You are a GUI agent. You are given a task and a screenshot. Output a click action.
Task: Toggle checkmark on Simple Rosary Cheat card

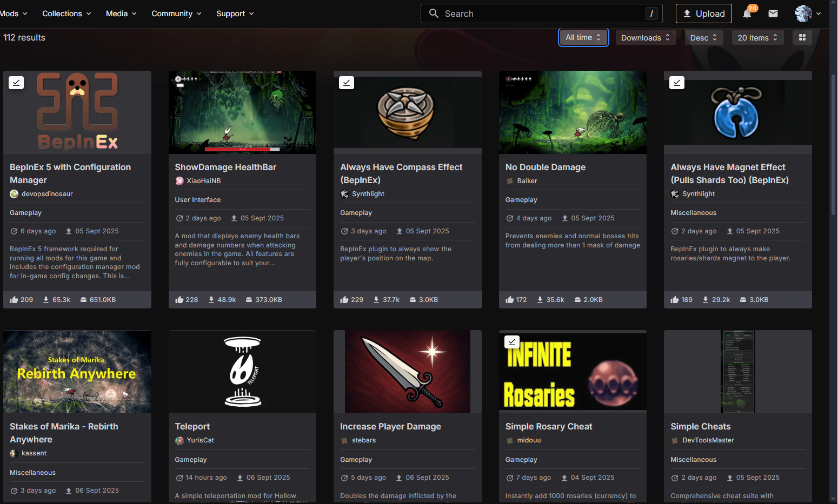[512, 342]
